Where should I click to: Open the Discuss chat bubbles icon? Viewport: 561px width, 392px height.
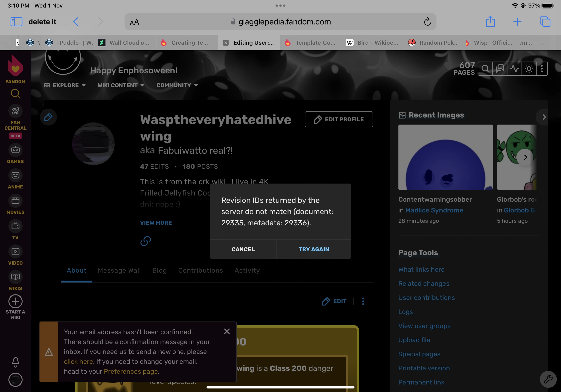click(500, 69)
